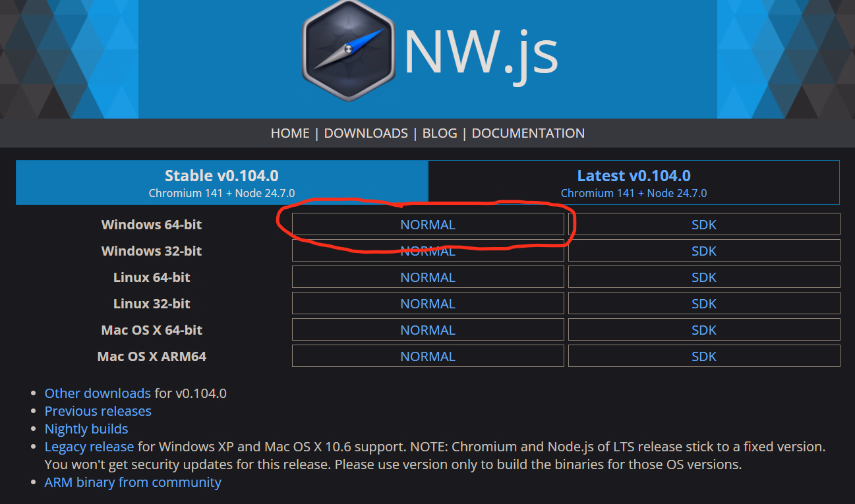Download Windows 64-bit NORMAL build

pos(428,225)
